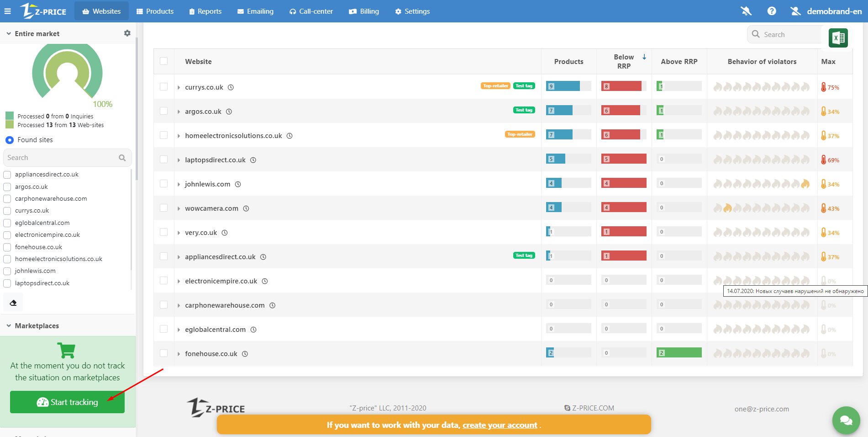Open the Products menu
The height and width of the screenshot is (437, 868).
tap(155, 11)
